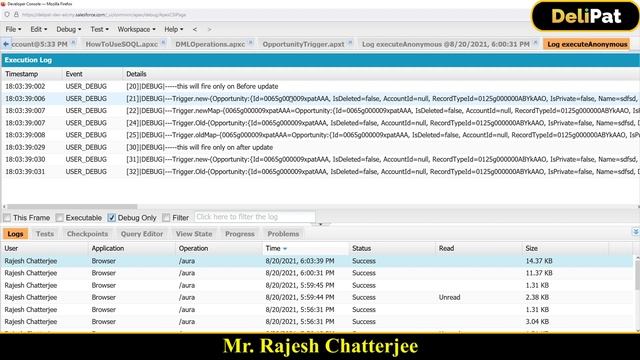Open the Help menu

tap(173, 29)
